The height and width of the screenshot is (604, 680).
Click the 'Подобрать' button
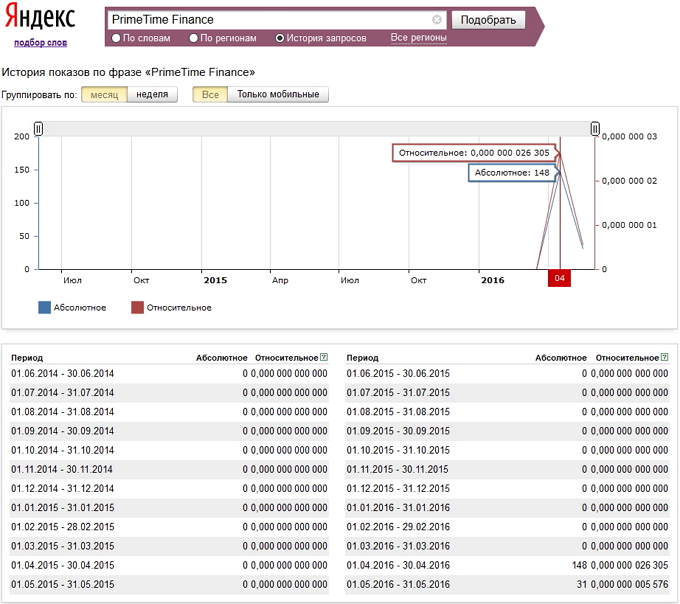pos(488,20)
